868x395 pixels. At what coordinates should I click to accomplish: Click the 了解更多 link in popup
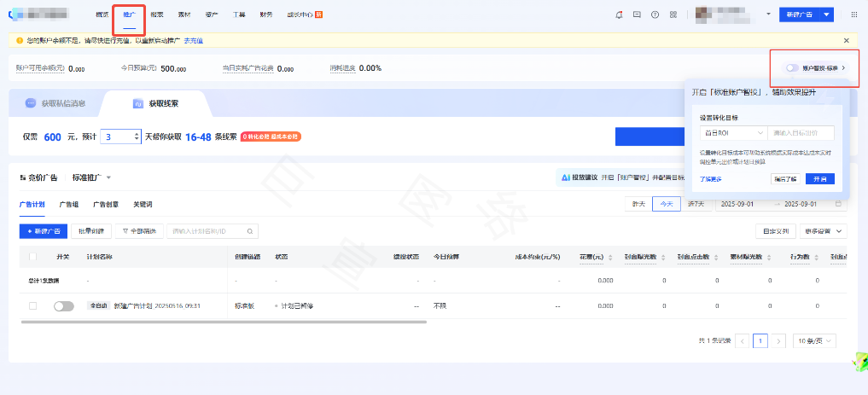click(710, 179)
